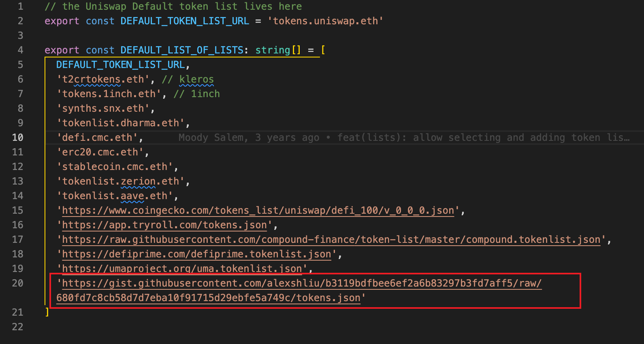Click the 'tokenlist.zerion.eth' string
Image resolution: width=644 pixels, height=344 pixels.
(121, 181)
